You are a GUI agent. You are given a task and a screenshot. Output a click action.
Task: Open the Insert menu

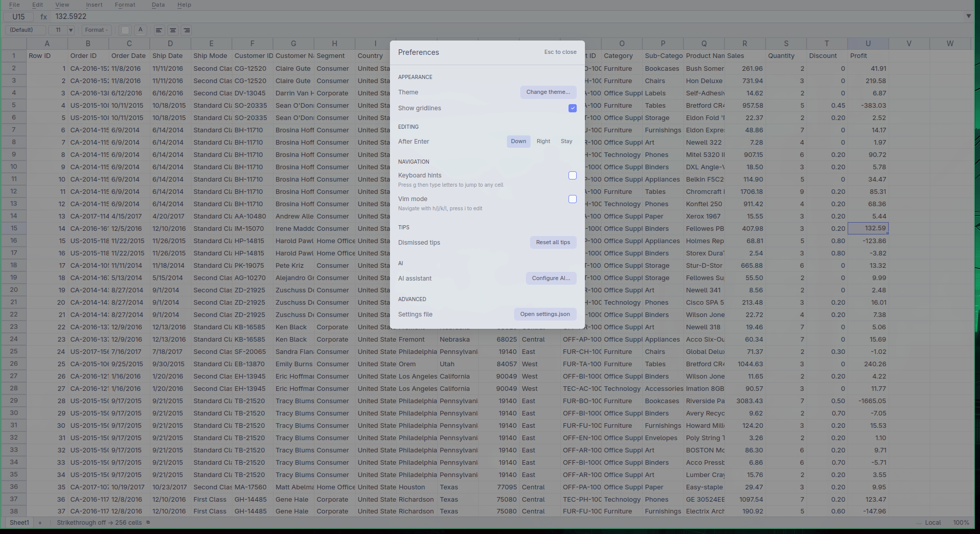94,5
